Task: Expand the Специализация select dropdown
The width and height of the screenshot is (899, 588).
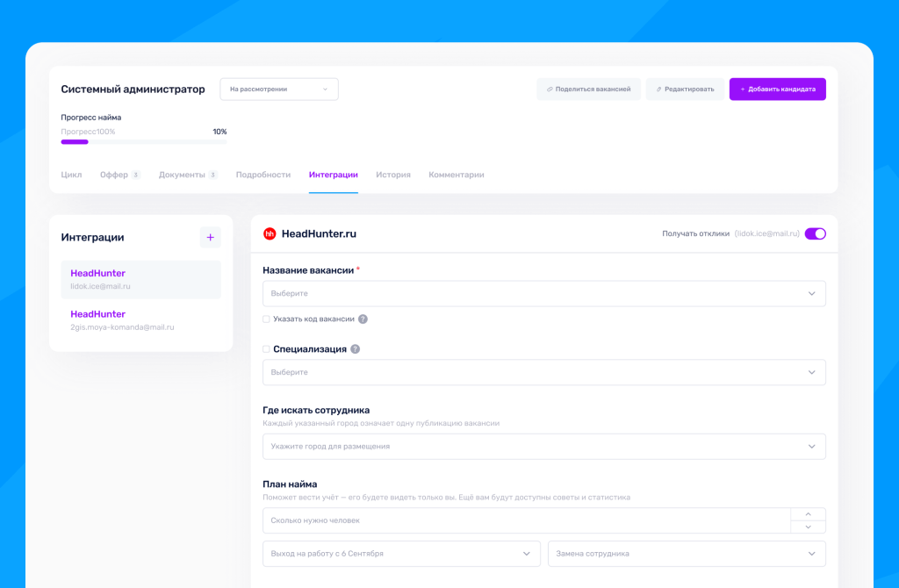Action: point(544,372)
